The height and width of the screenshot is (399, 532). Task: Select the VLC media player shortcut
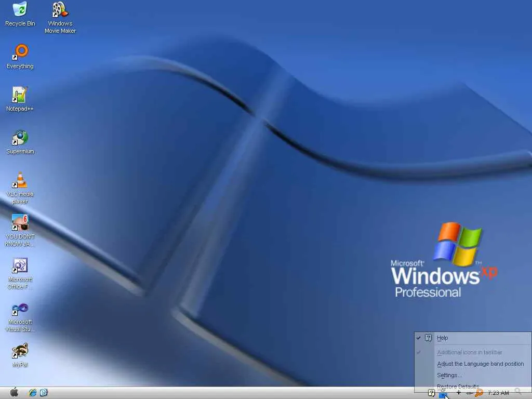(20, 188)
